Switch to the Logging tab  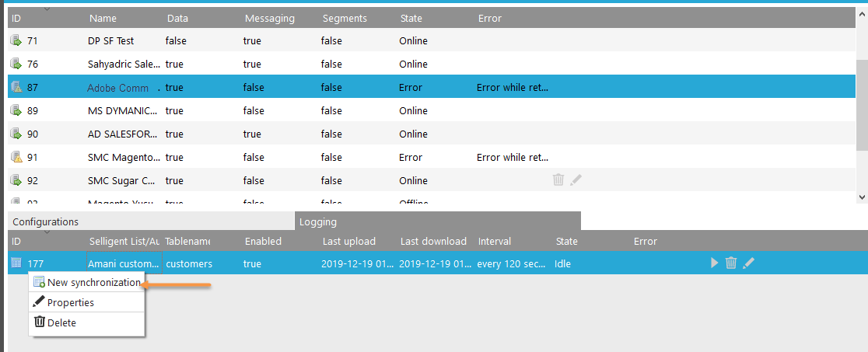(318, 222)
